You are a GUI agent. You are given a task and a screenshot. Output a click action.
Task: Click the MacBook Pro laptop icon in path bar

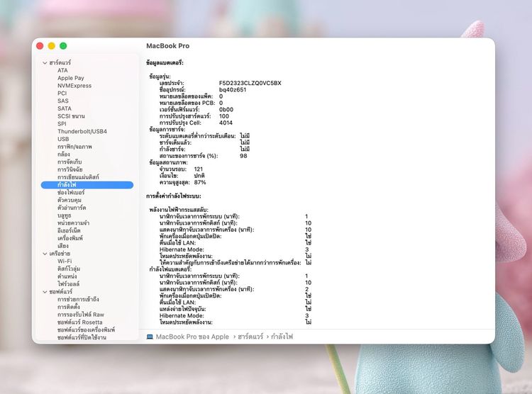150,337
